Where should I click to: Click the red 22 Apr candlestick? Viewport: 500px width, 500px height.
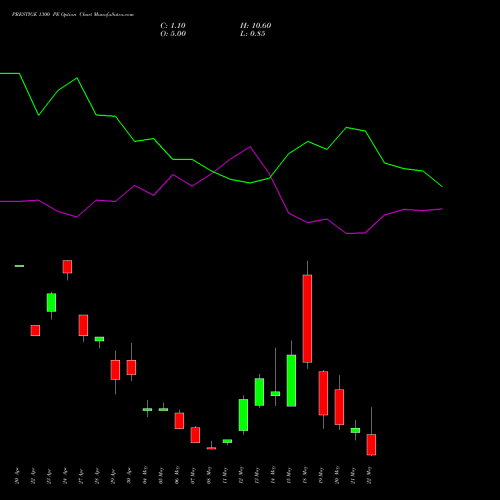(x=35, y=330)
